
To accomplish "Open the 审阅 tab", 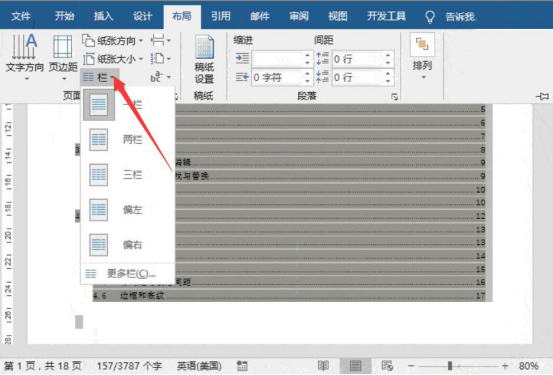I will 299,16.
